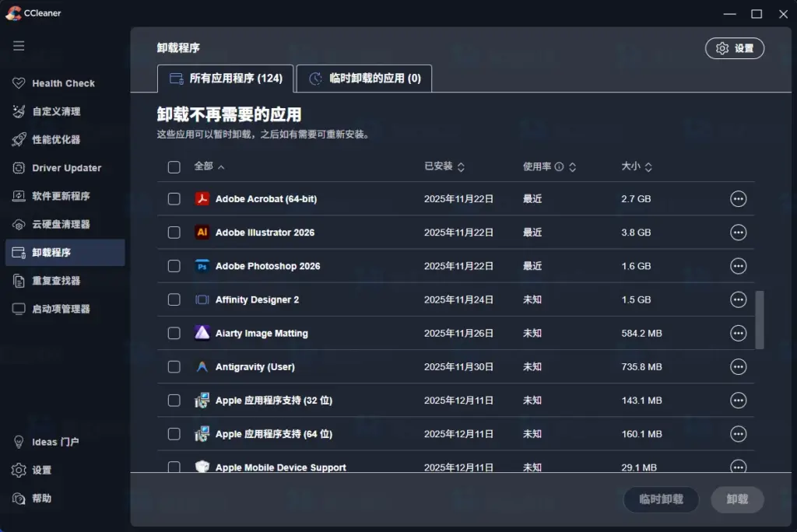Viewport: 797px width, 532px height.
Task: Click the scrollbar on the right edge
Action: click(760, 319)
